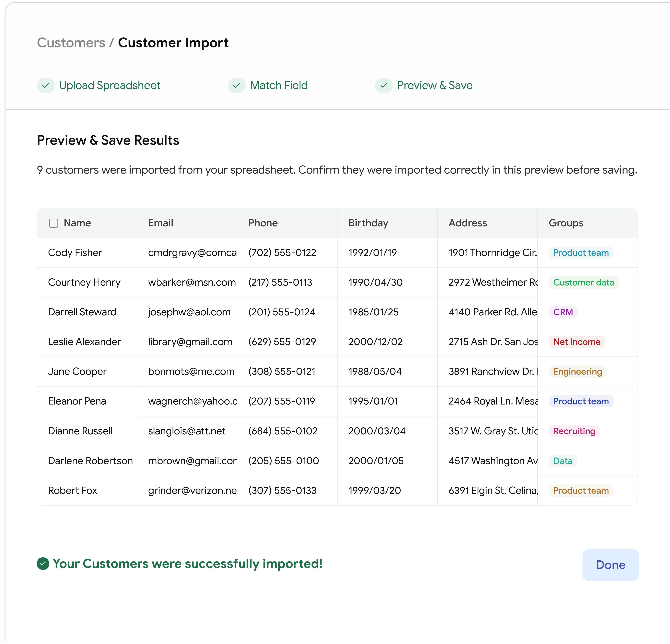Click the phone number (684) 555-0102

tap(283, 431)
